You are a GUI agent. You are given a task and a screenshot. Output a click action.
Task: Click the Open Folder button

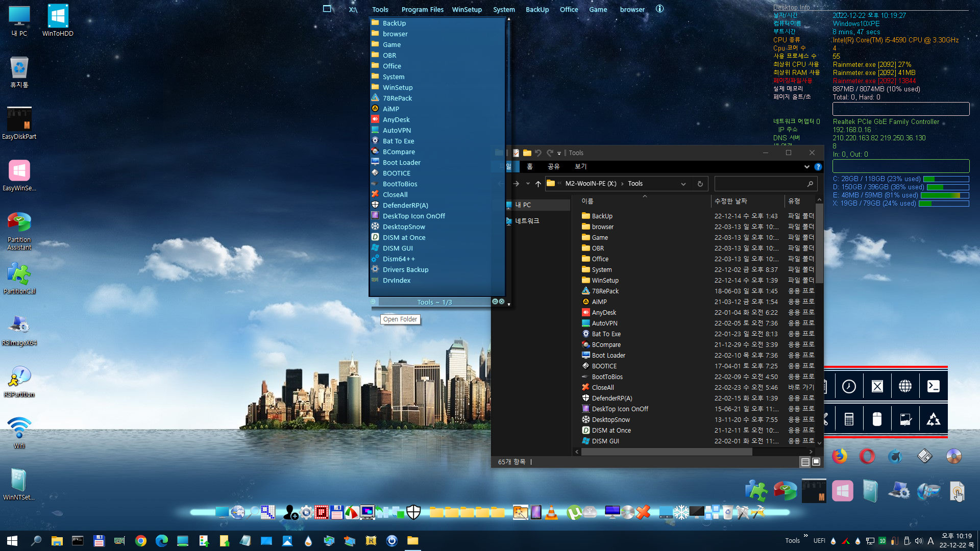point(400,319)
